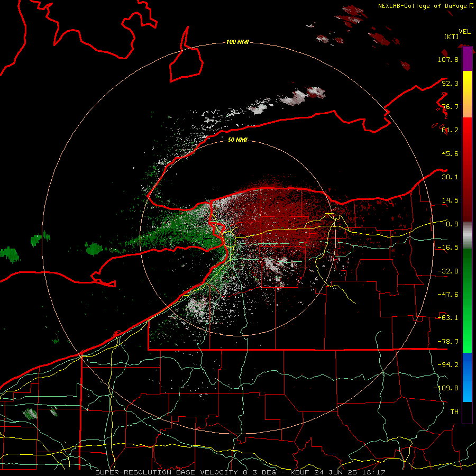Pick the gray near-zero segment of the color bar
The height and width of the screenshot is (476, 476).
coord(467,235)
